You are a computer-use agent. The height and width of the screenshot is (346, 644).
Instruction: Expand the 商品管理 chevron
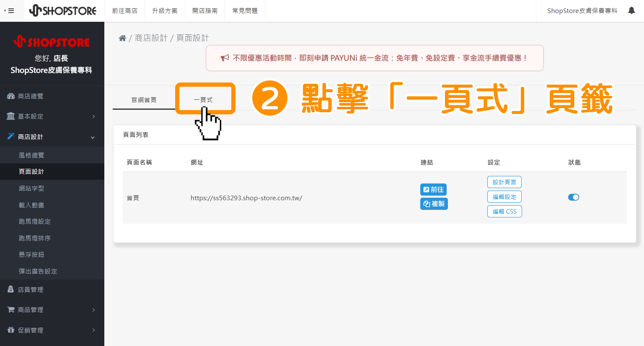pyautogui.click(x=93, y=310)
